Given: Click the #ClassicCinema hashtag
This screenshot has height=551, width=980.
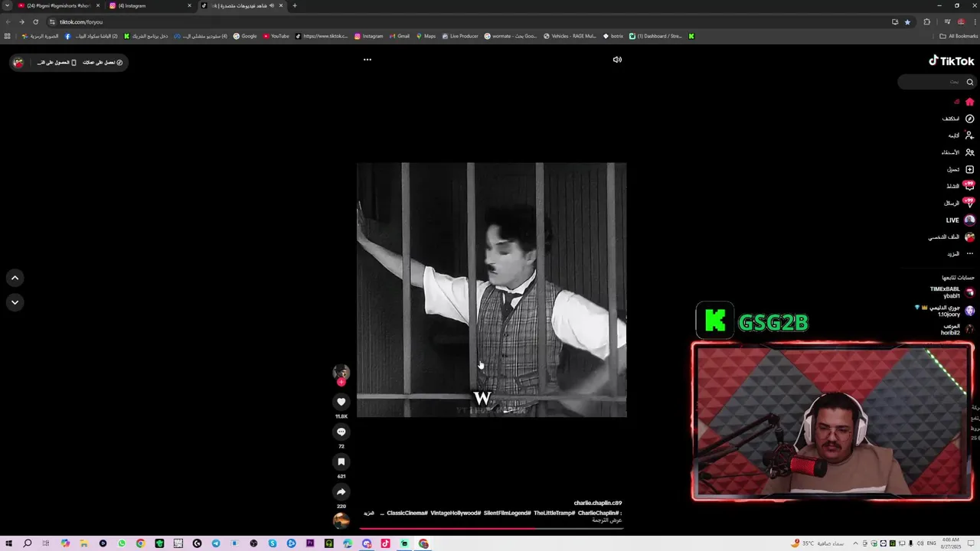Looking at the screenshot, I should (407, 514).
